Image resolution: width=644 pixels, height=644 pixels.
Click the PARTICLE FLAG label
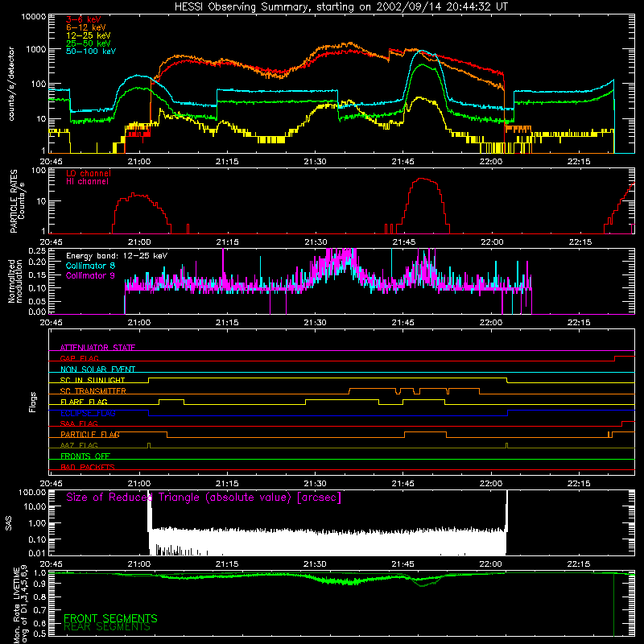[x=90, y=434]
